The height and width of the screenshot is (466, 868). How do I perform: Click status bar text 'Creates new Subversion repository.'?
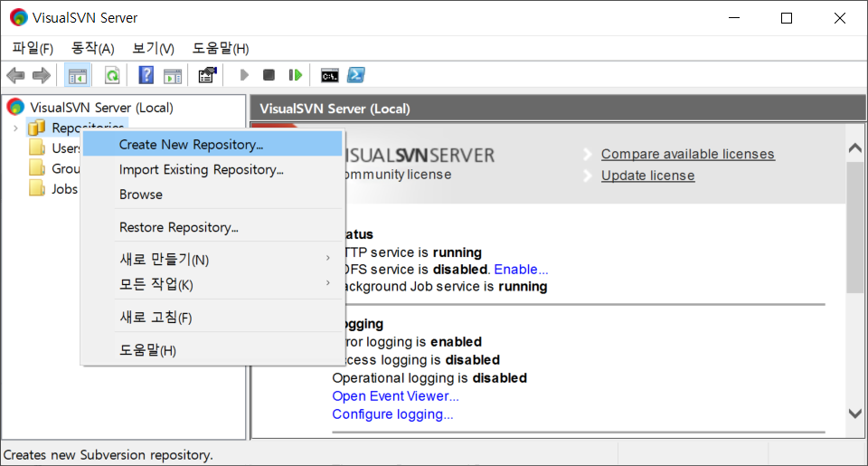click(108, 455)
